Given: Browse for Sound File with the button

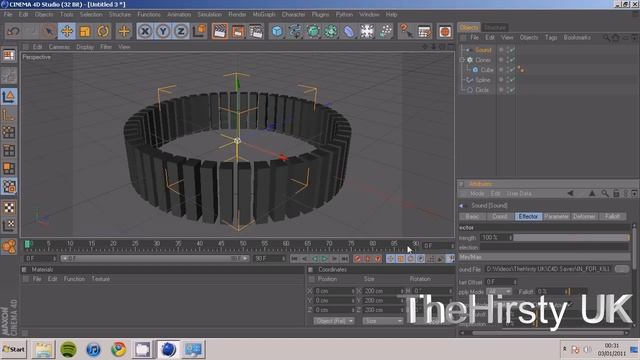Looking at the screenshot, I should click(622, 269).
